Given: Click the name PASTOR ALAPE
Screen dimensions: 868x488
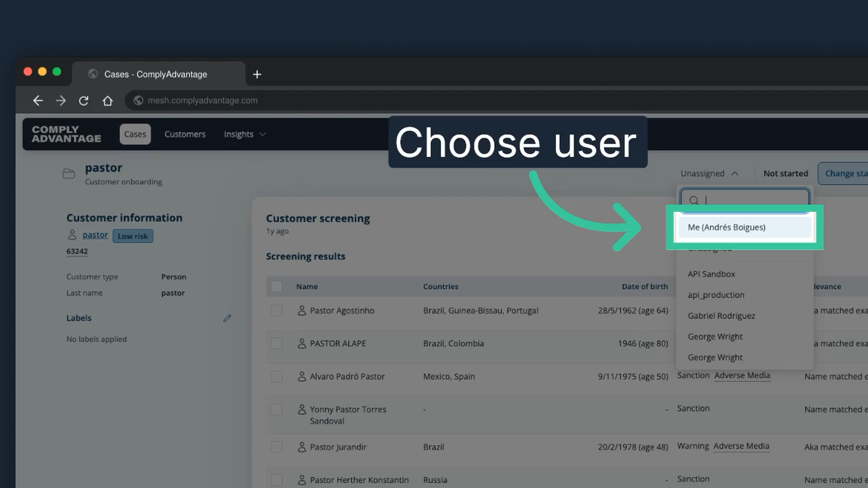Looking at the screenshot, I should click(338, 344).
